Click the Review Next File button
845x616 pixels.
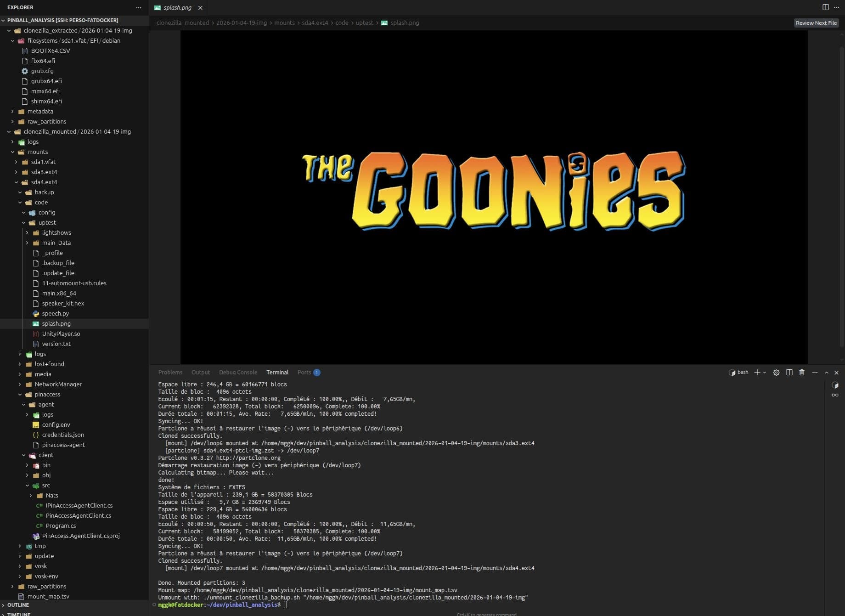point(816,23)
